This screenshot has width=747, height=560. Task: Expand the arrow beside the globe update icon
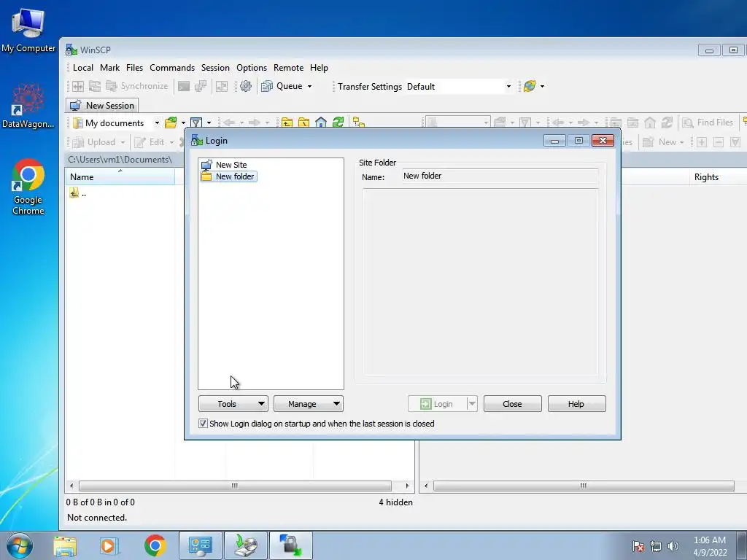pyautogui.click(x=542, y=86)
